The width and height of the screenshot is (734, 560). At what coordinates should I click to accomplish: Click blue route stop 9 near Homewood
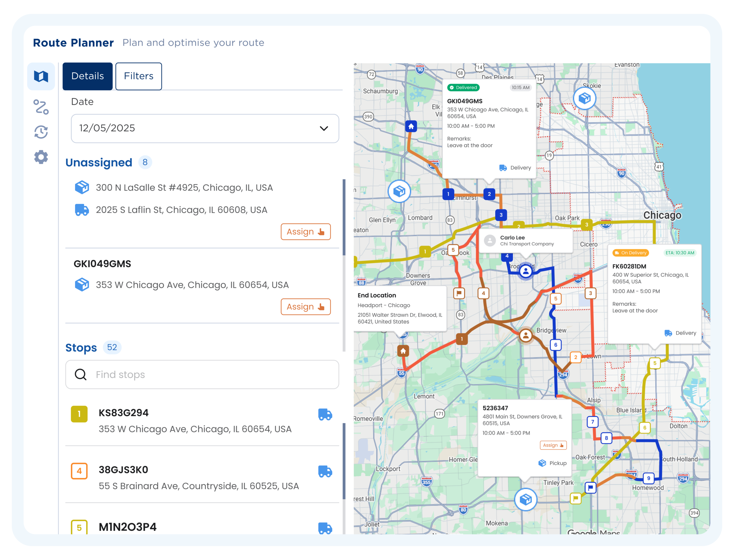click(649, 478)
